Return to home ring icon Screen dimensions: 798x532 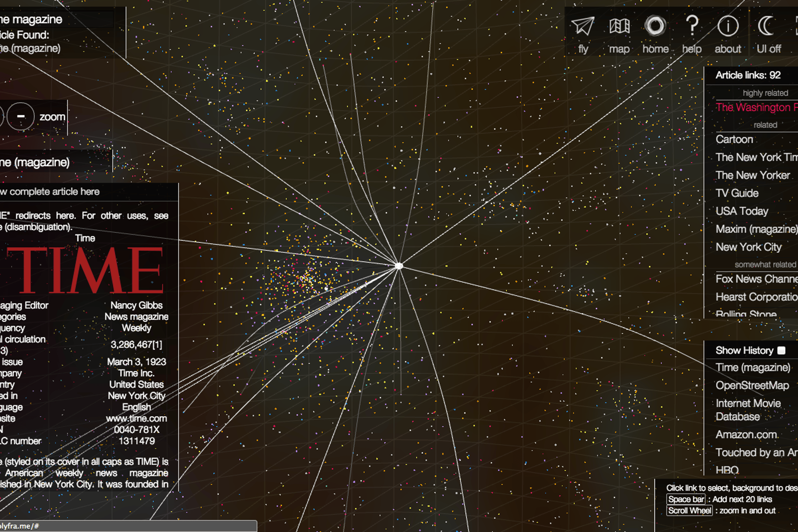[x=655, y=26]
